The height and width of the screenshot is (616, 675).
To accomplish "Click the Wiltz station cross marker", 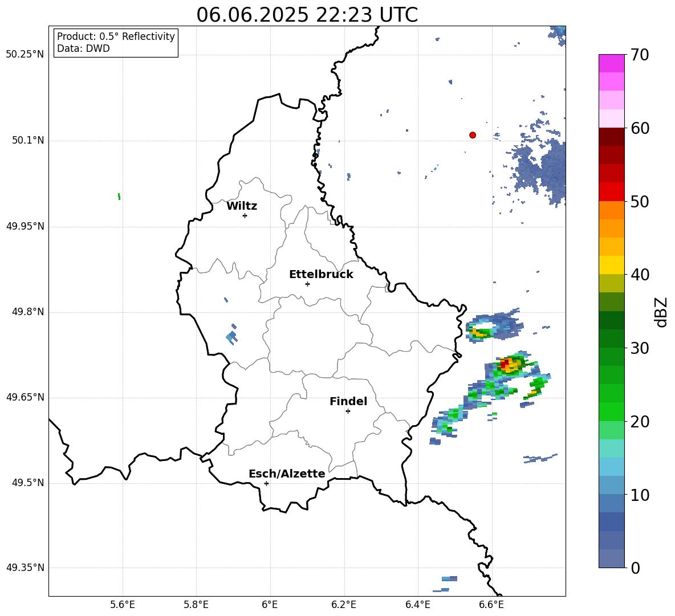I will (x=245, y=215).
